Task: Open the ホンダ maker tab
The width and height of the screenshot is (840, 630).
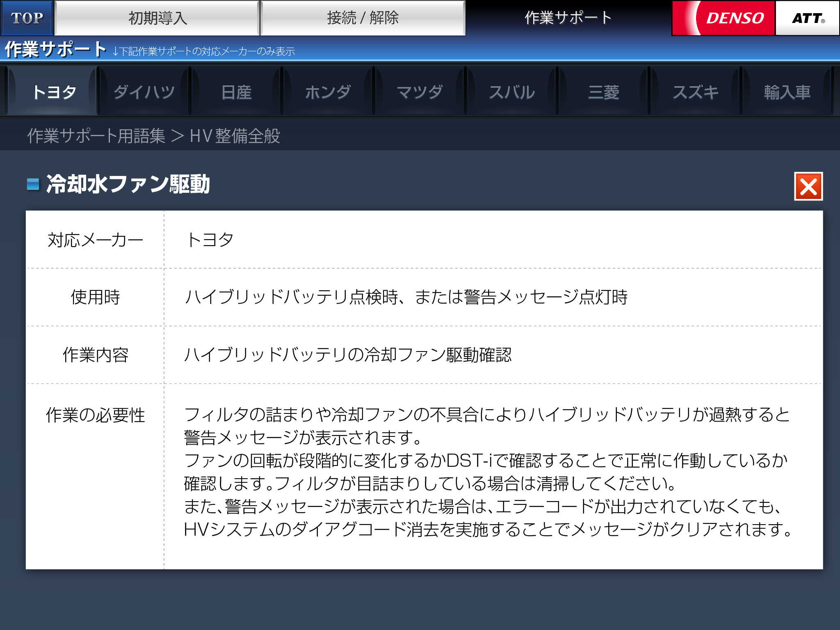Action: click(x=328, y=92)
